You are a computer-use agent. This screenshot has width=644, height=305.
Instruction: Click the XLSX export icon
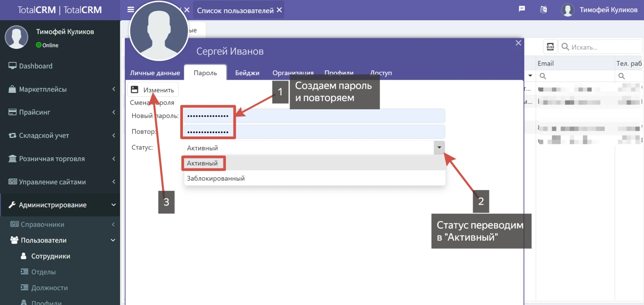click(550, 47)
